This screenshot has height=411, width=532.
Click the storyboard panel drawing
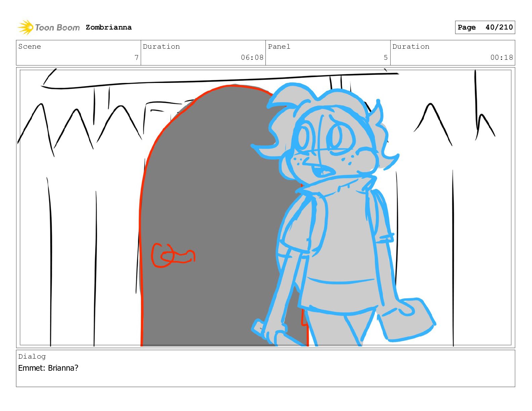(x=266, y=208)
